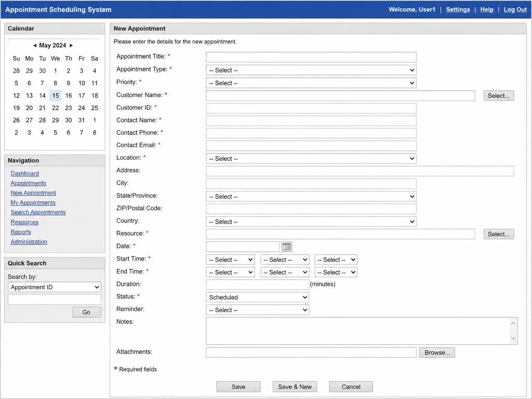Navigate to Search Appointments link
Image resolution: width=532 pixels, height=399 pixels.
coord(38,212)
